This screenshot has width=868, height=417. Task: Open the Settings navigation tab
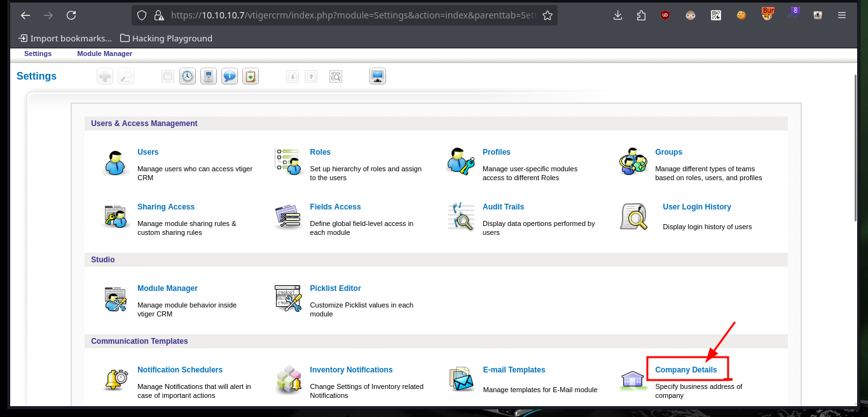(38, 54)
